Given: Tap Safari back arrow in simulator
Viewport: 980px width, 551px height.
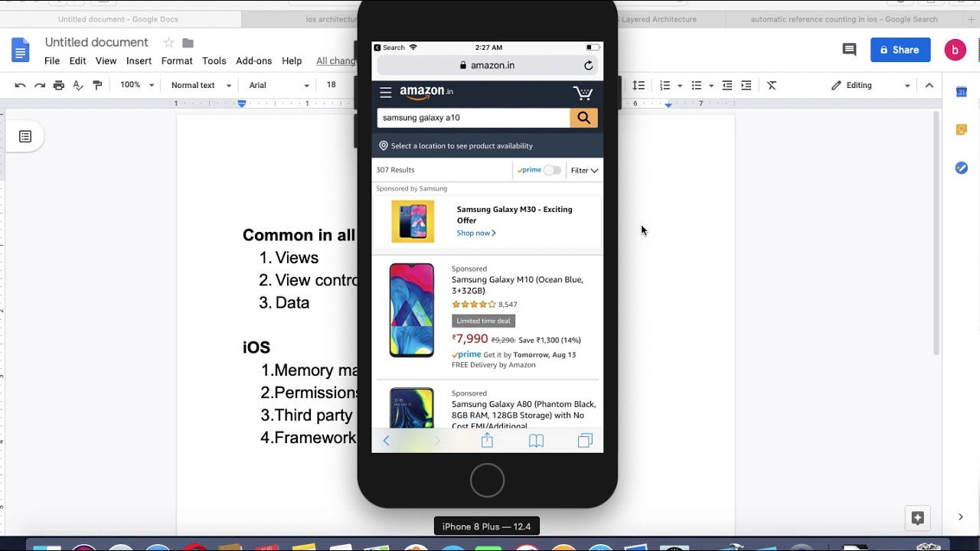Looking at the screenshot, I should [386, 441].
